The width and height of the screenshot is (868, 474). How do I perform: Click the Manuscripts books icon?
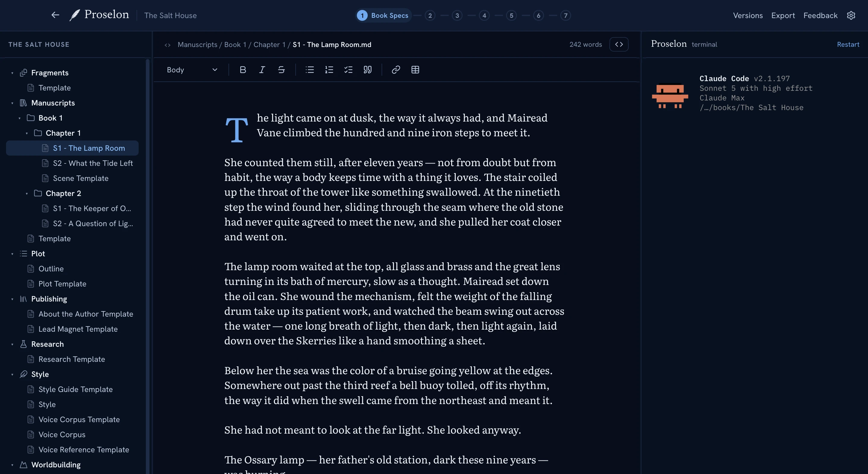tap(23, 103)
